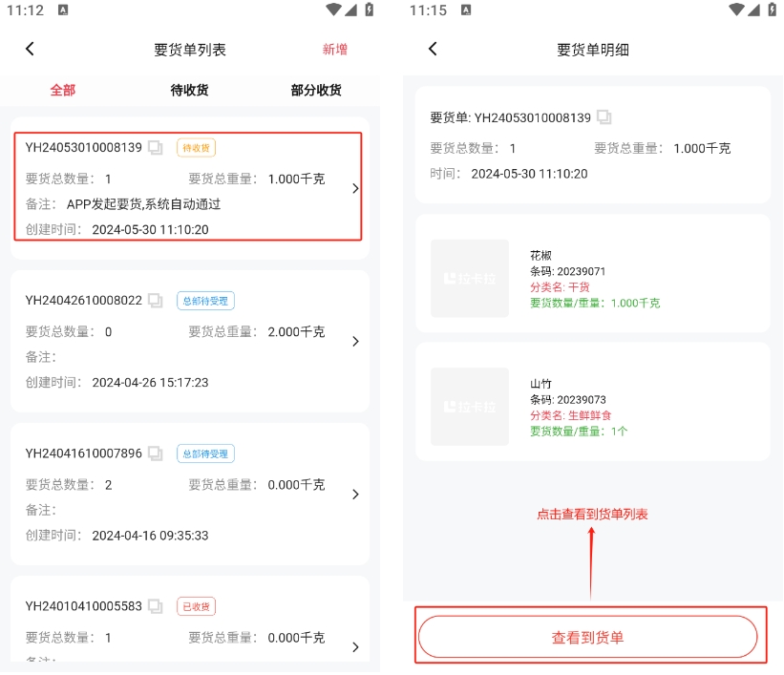Go back from the 要货单明细 screen

433,49
